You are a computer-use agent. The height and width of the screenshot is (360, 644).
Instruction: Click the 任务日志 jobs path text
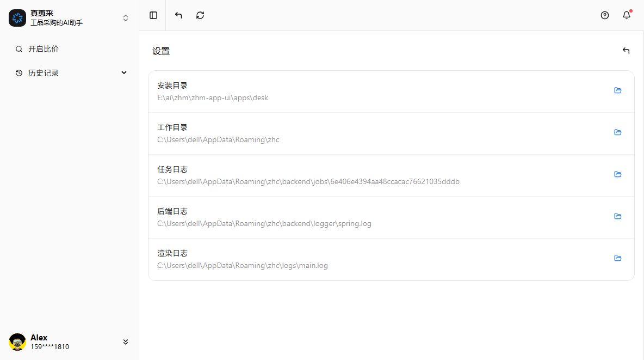point(308,182)
